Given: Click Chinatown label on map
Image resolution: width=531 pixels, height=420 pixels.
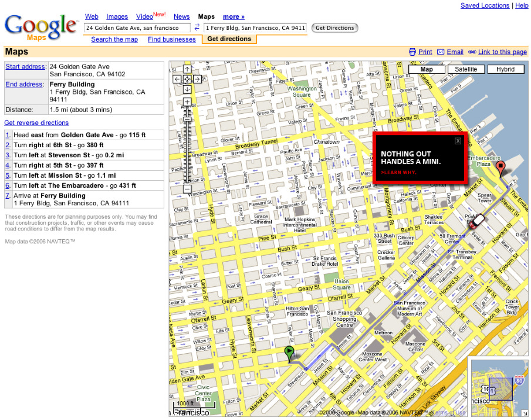Looking at the screenshot, I should click(326, 142).
